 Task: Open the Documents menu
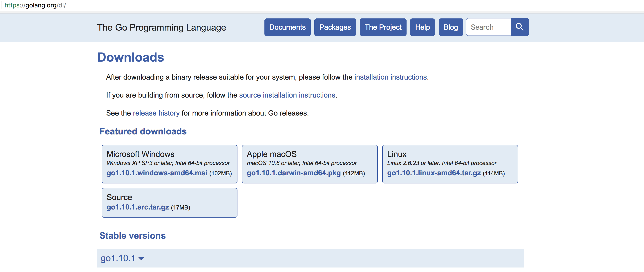287,27
